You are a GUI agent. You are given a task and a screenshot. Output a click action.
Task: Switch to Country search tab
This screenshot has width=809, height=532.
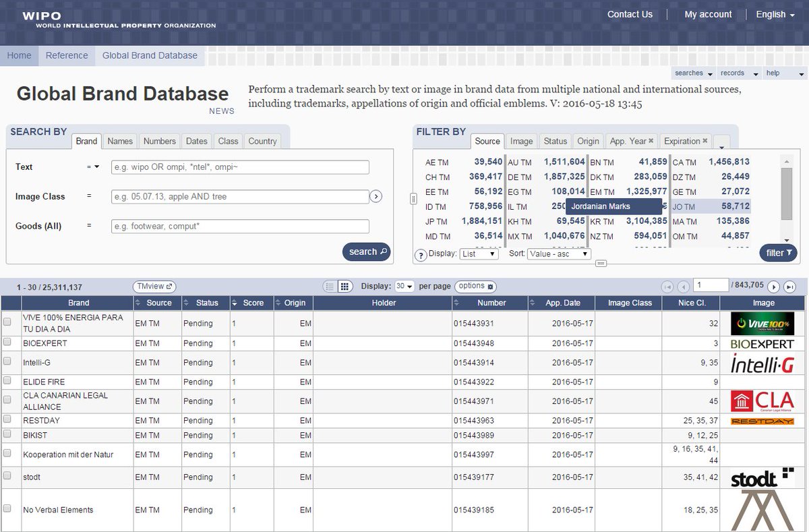[263, 141]
